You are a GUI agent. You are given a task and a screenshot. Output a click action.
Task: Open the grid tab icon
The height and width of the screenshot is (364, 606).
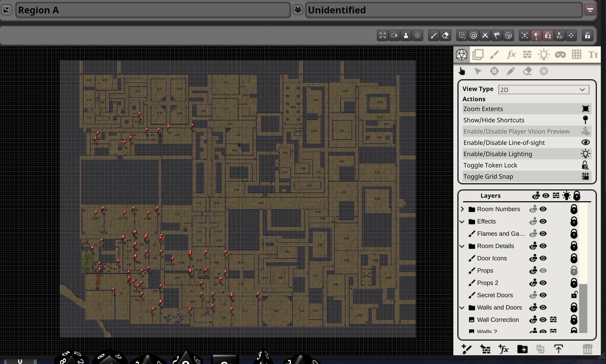576,55
